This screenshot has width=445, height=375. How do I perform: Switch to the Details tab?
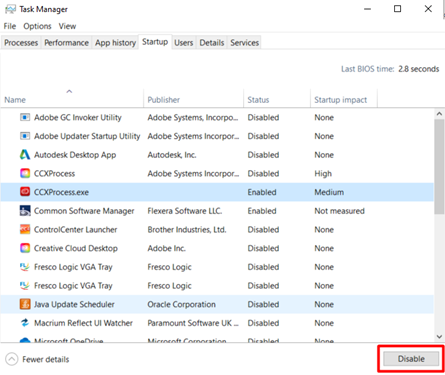[212, 43]
